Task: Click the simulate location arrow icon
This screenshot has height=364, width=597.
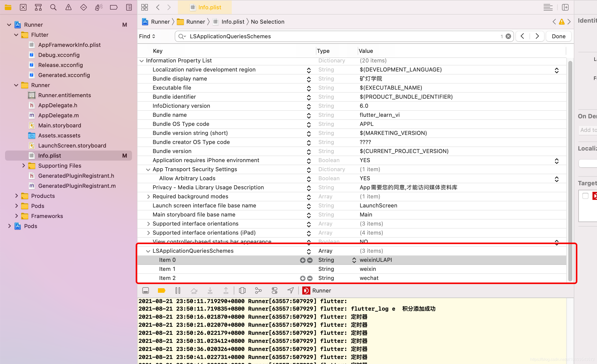Action: coord(290,291)
